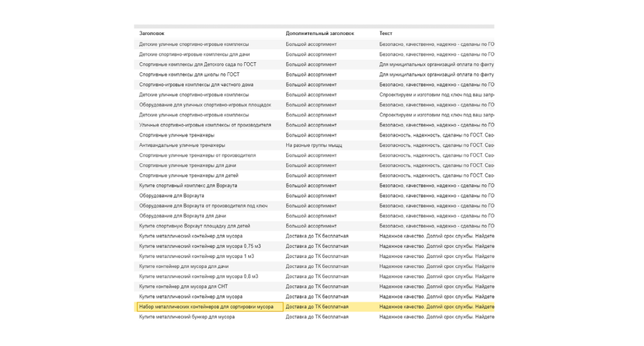Click the Купите спортивный комплекс для Воркаута cell
Image resolution: width=644 pixels, height=346 pixels.
click(x=187, y=186)
